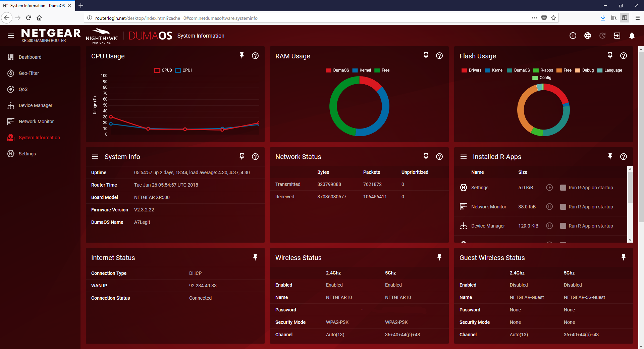The height and width of the screenshot is (349, 644).
Task: Toggle Firefox sidebar view icon
Action: pyautogui.click(x=625, y=18)
